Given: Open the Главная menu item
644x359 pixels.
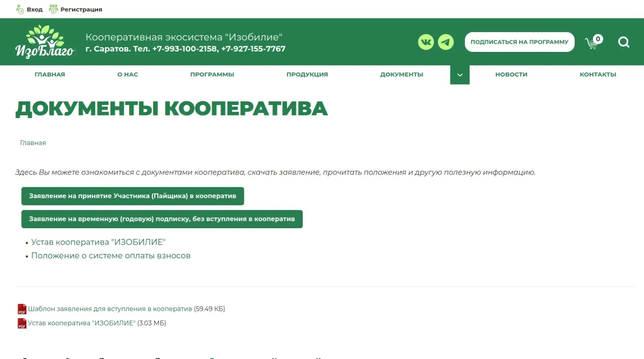Looking at the screenshot, I should coord(50,74).
